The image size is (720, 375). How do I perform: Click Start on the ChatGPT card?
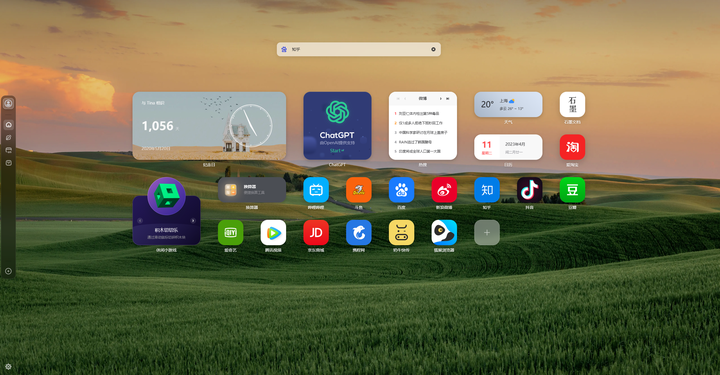pyautogui.click(x=337, y=151)
